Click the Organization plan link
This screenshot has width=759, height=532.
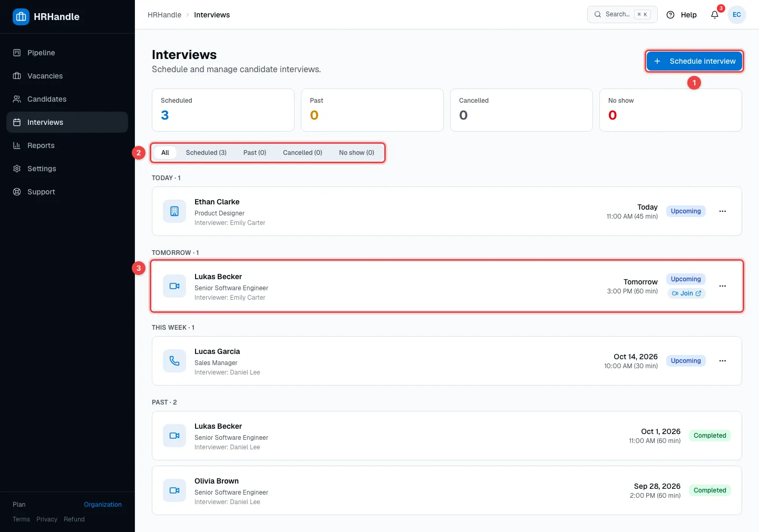103,505
